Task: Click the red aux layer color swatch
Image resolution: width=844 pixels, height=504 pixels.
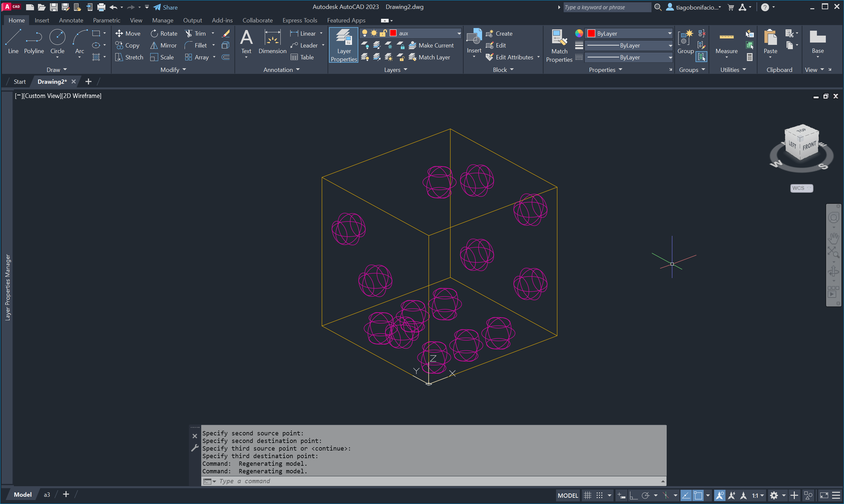Action: tap(393, 33)
